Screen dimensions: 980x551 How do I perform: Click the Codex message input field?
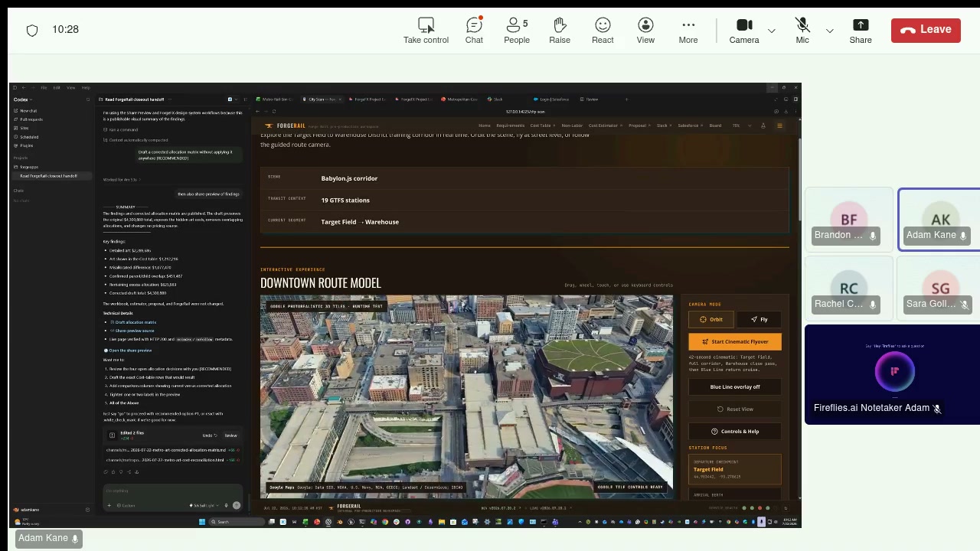172,491
